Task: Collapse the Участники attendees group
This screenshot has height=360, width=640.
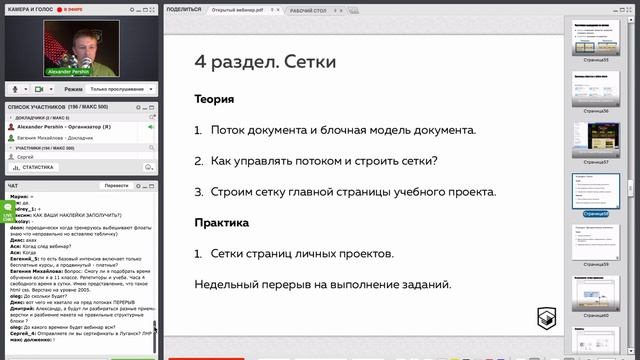Action: (x=11, y=148)
